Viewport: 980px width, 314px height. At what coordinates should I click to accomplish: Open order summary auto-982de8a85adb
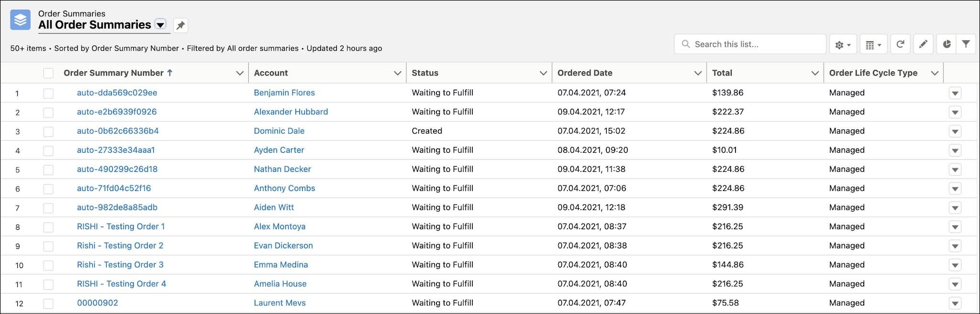[x=117, y=207]
